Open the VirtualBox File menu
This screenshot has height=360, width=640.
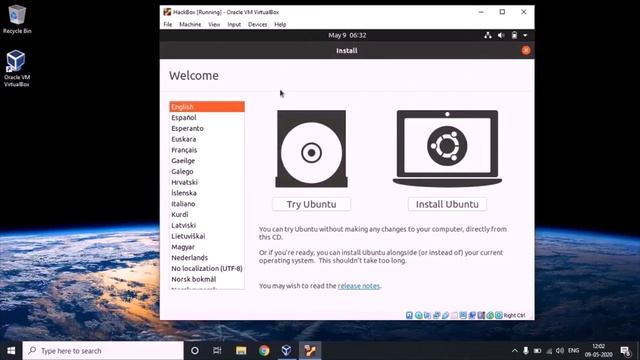coord(168,24)
